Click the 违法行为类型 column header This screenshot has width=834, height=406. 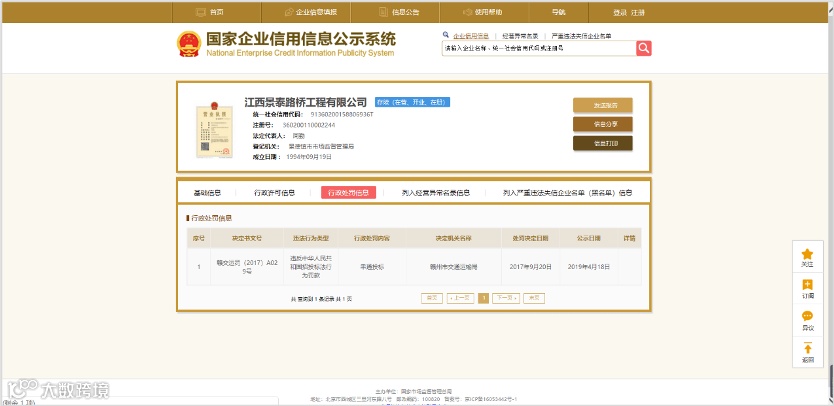click(311, 238)
